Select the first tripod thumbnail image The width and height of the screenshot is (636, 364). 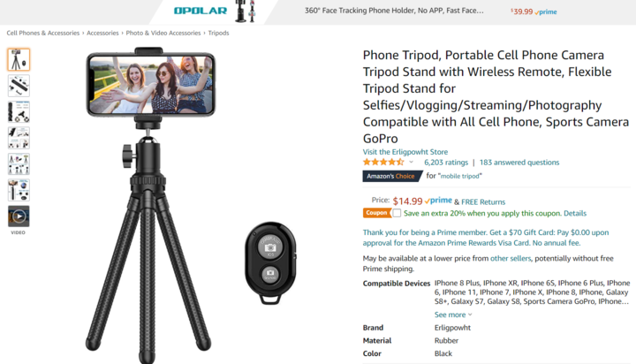click(x=19, y=60)
